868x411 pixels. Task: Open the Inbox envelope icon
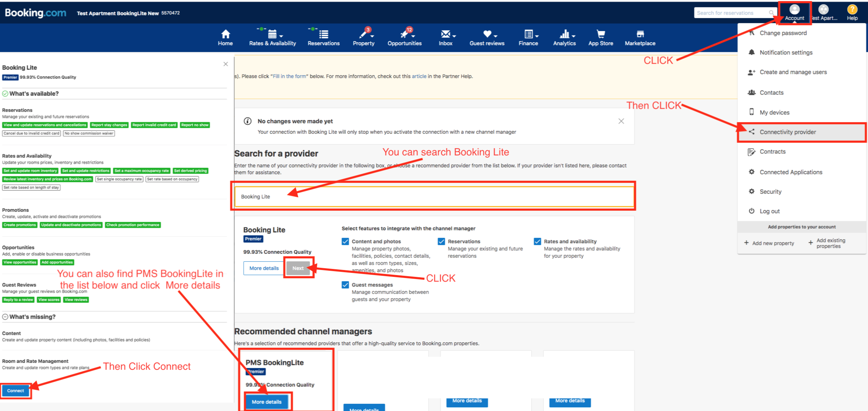[445, 34]
